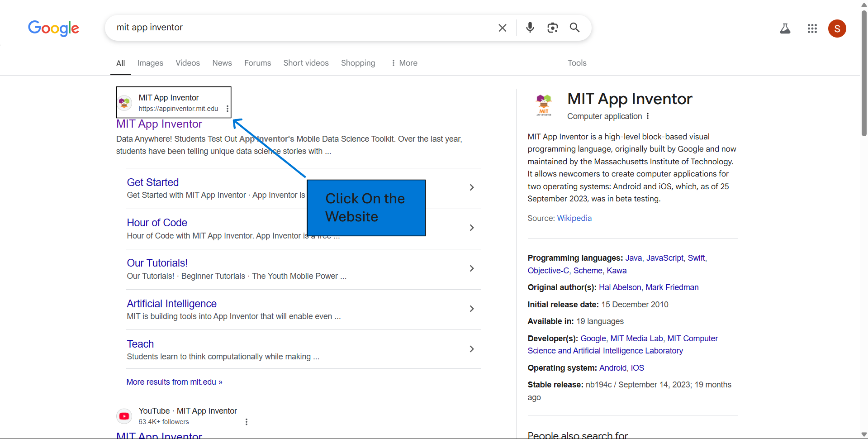Viewport: 868px width, 439px height.
Task: Clear the search box with X
Action: coord(502,28)
